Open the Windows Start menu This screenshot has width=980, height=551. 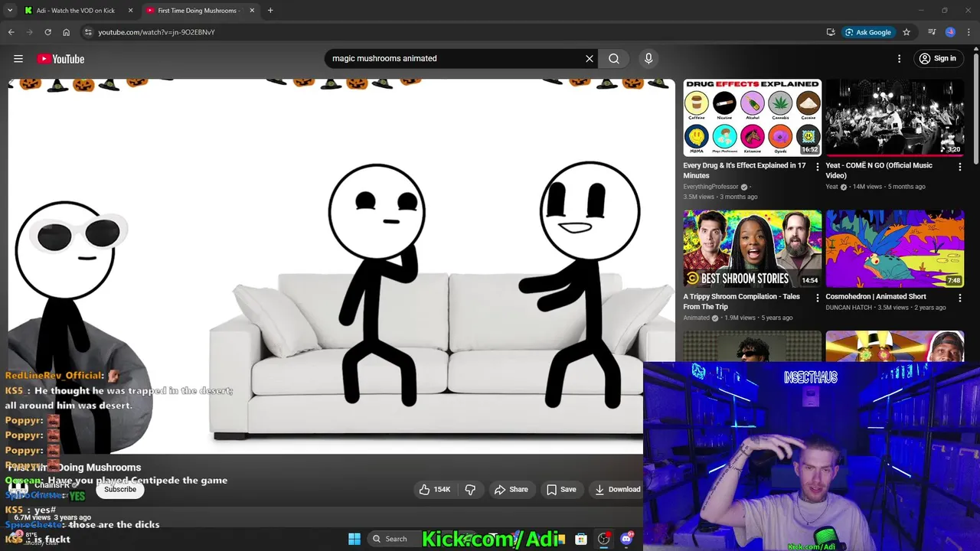pyautogui.click(x=354, y=539)
